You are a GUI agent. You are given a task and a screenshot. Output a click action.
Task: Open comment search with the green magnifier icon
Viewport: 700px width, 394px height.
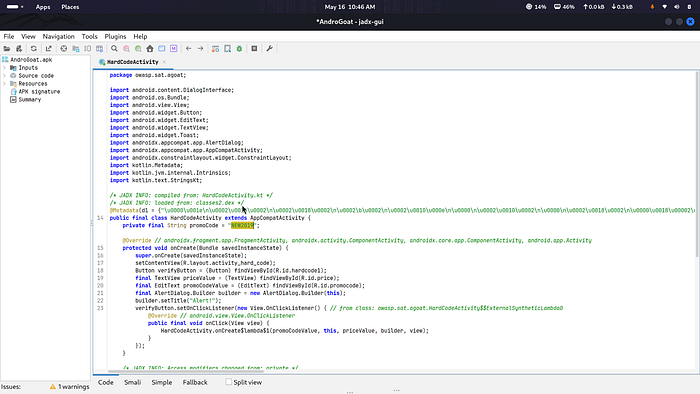pos(138,49)
